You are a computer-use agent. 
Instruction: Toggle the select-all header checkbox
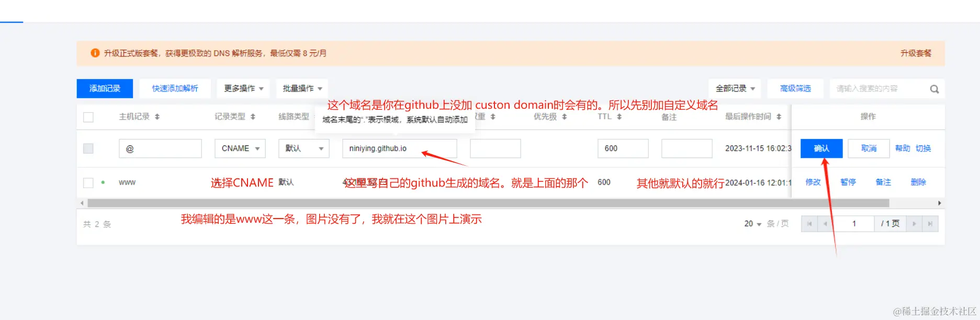click(x=88, y=117)
